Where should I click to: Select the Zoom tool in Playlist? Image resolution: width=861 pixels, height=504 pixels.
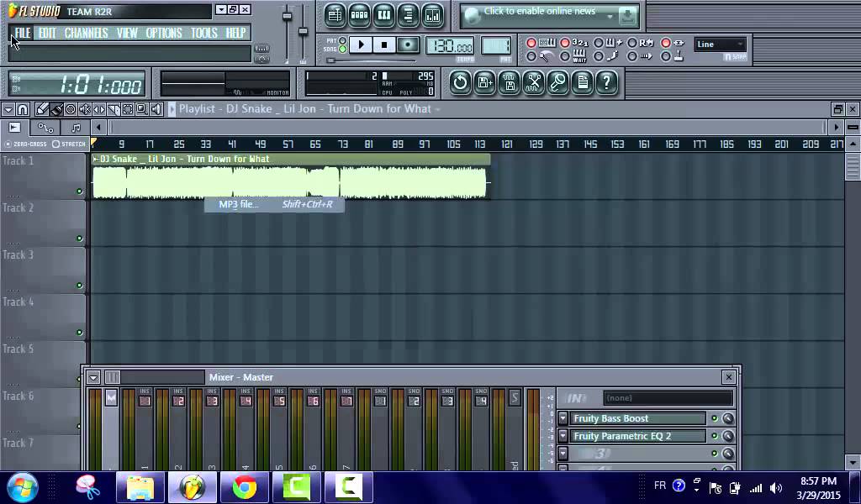click(x=141, y=109)
